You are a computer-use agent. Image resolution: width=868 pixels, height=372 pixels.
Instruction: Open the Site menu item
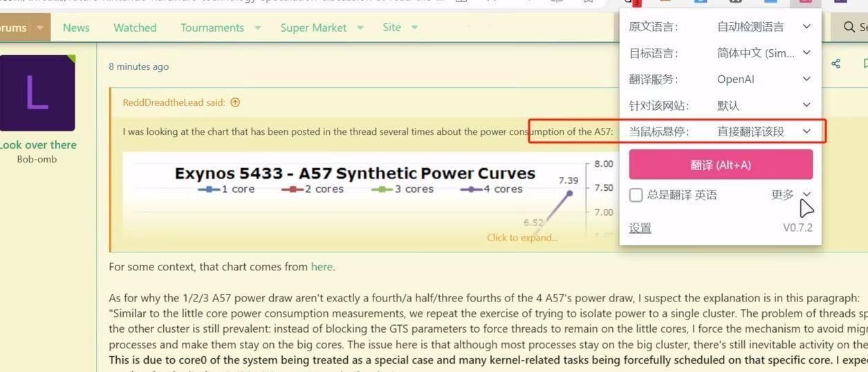(391, 28)
